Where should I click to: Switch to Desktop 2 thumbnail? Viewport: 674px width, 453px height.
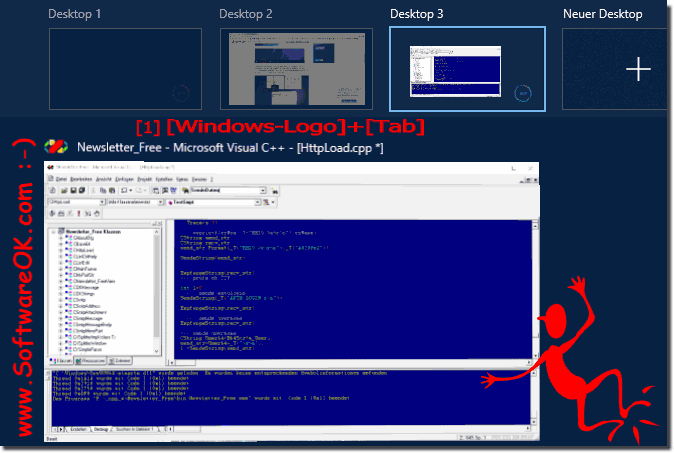coord(296,69)
